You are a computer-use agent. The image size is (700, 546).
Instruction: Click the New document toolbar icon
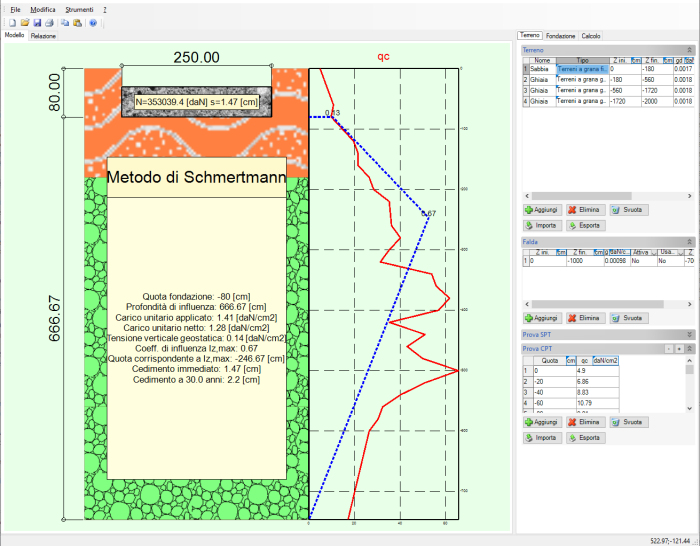(x=13, y=22)
